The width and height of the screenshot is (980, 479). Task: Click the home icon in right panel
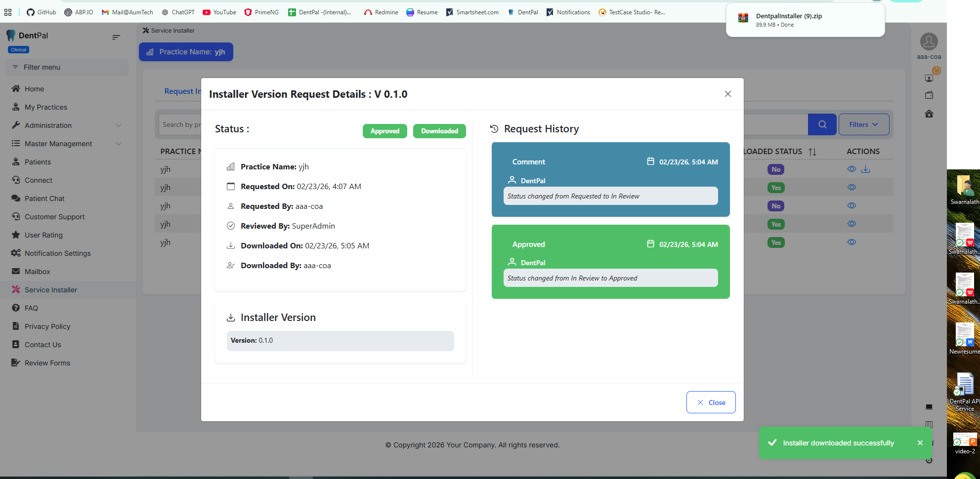tap(929, 114)
